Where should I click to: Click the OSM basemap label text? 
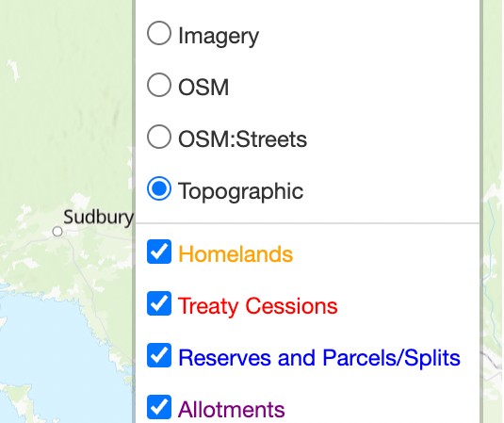click(203, 87)
